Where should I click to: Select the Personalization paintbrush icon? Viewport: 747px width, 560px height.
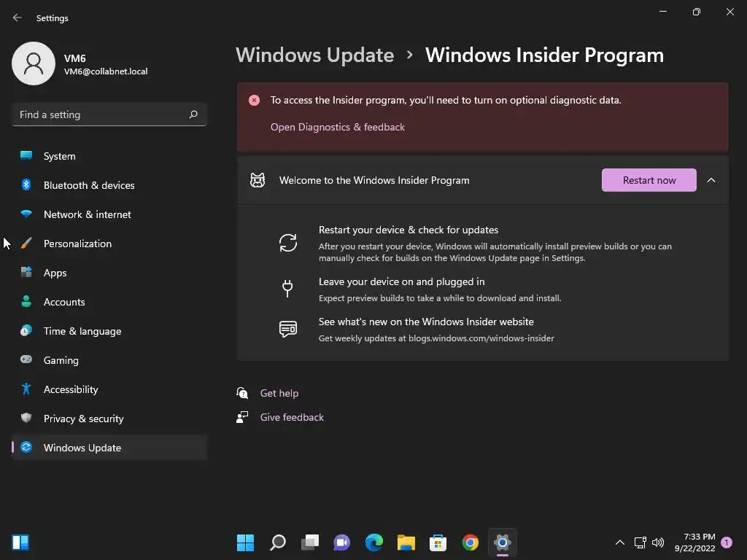coord(26,244)
